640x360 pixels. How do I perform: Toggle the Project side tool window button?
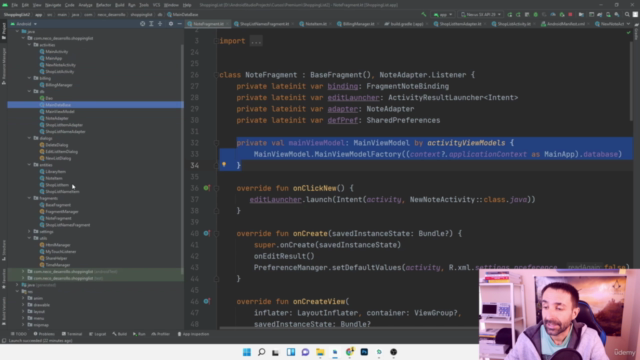pyautogui.click(x=4, y=31)
